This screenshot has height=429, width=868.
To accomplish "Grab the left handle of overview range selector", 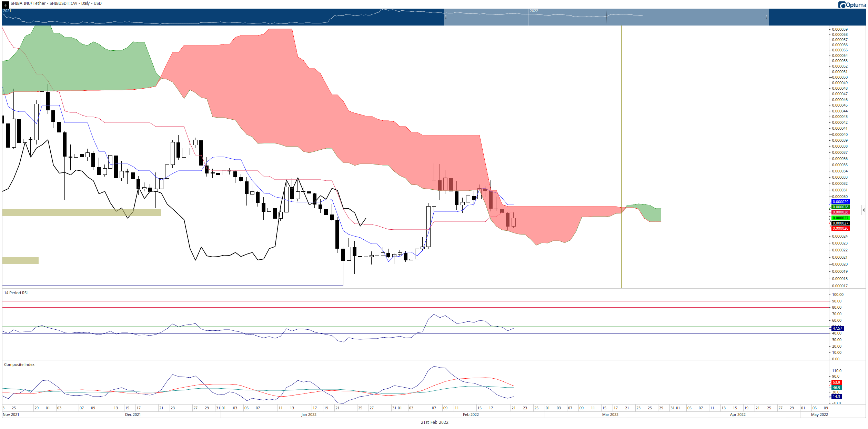I will point(445,17).
